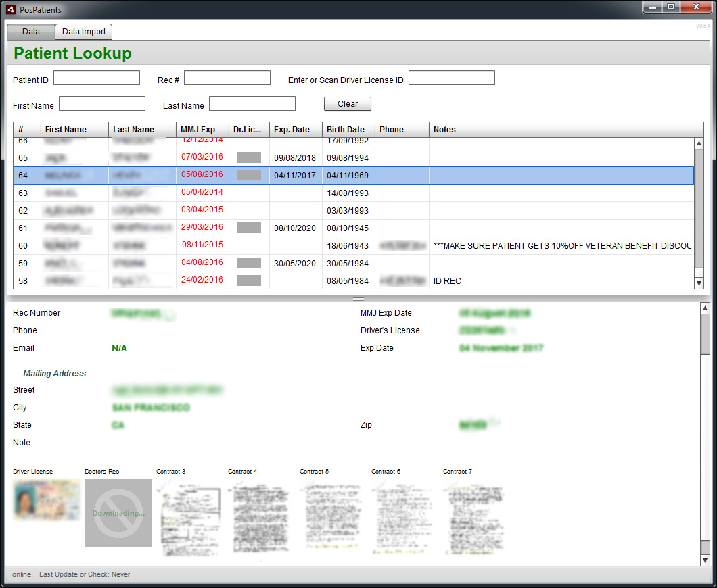Sort table by Birth Date column header
The width and height of the screenshot is (717, 588).
(348, 130)
